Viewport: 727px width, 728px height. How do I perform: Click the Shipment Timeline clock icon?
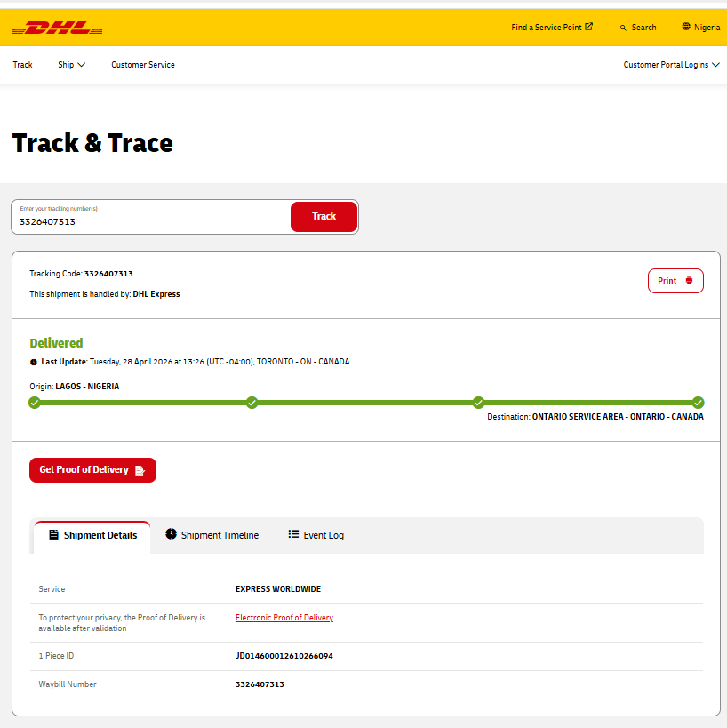pos(171,534)
